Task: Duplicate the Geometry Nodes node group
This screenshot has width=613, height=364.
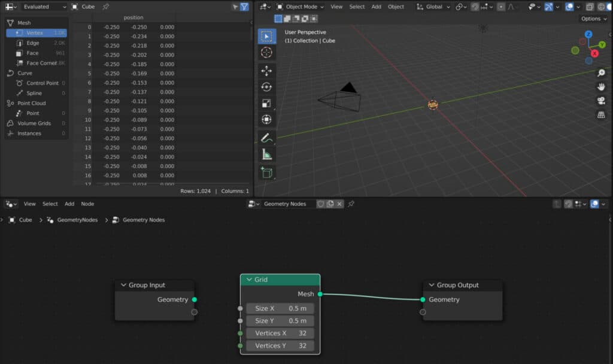Action: point(330,204)
